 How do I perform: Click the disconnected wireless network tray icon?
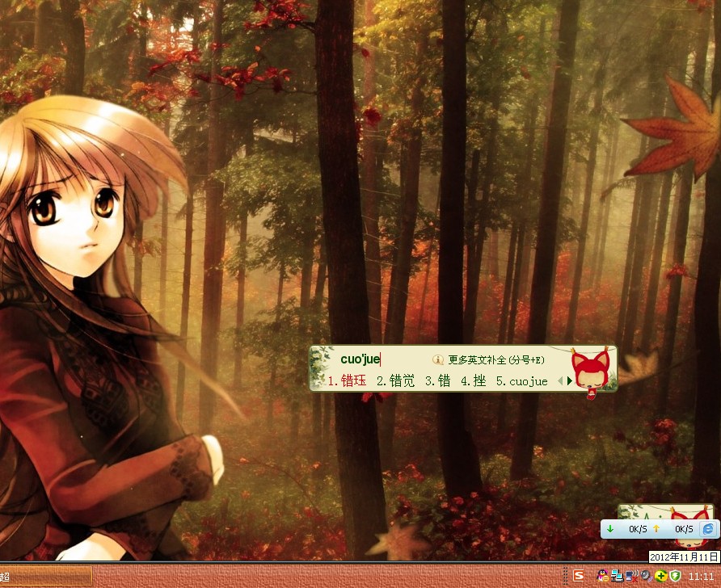tap(632, 576)
